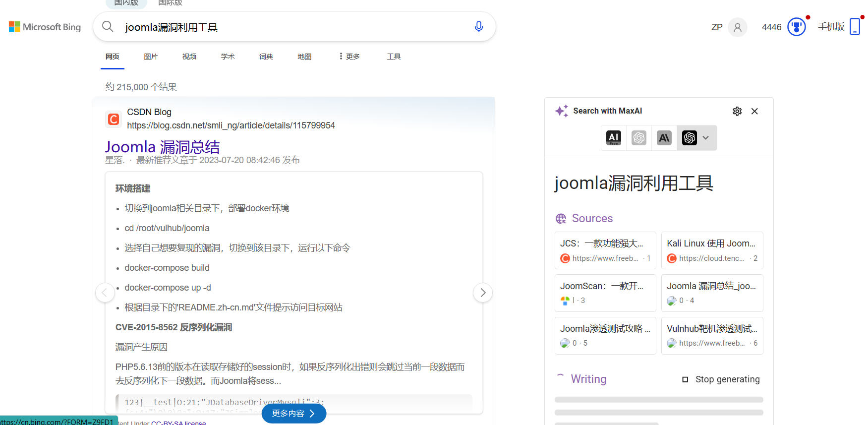This screenshot has width=868, height=425.
Task: Open MaxAI settings gear
Action: 737,111
